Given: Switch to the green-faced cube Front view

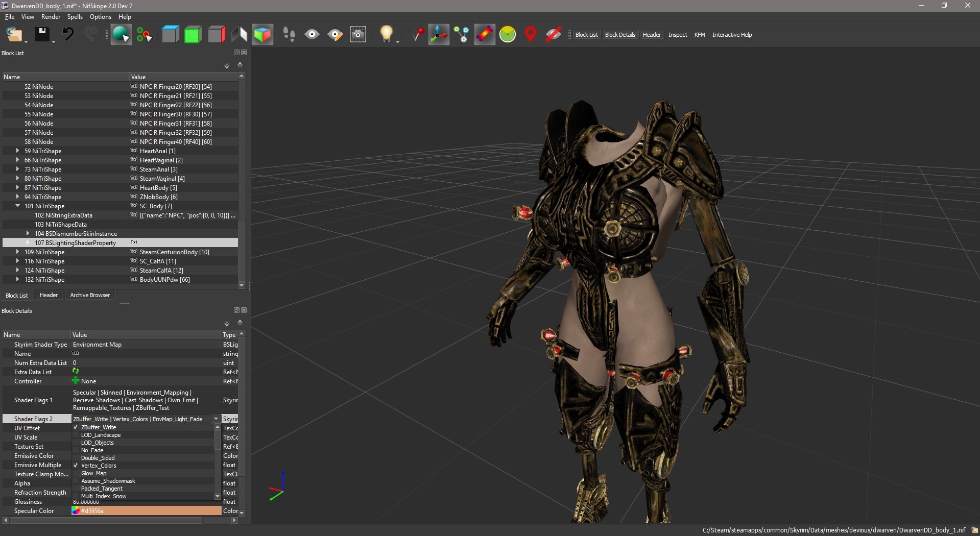Looking at the screenshot, I should coord(193,35).
